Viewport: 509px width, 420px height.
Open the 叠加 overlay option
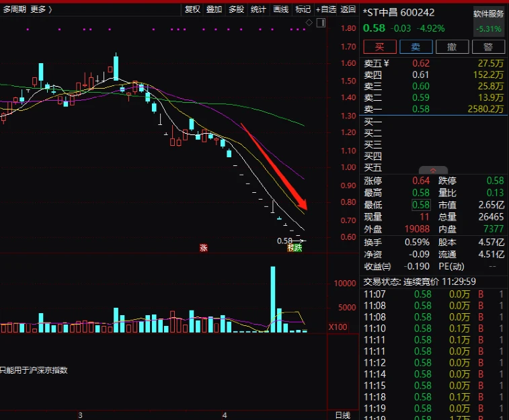coord(214,9)
